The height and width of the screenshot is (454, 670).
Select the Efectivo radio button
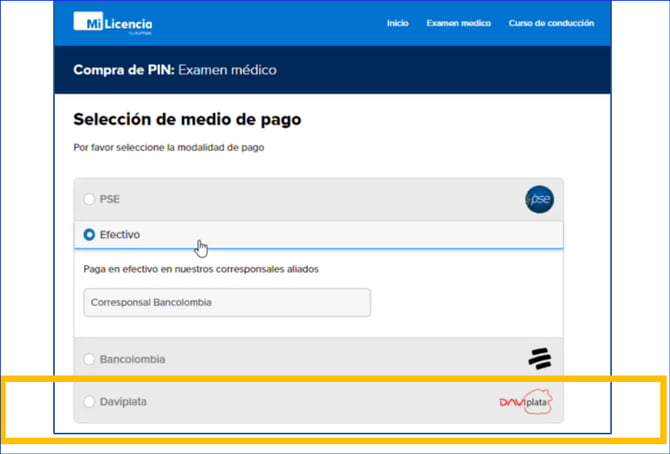[89, 235]
